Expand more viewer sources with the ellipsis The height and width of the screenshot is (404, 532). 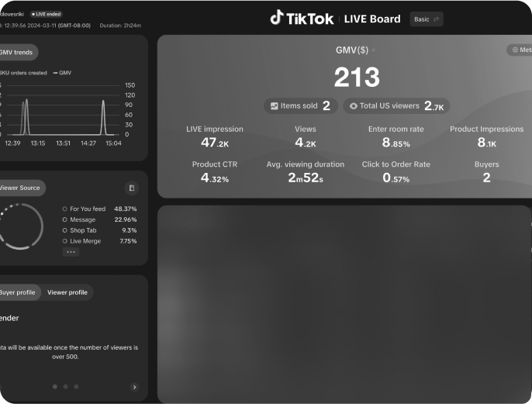(71, 252)
